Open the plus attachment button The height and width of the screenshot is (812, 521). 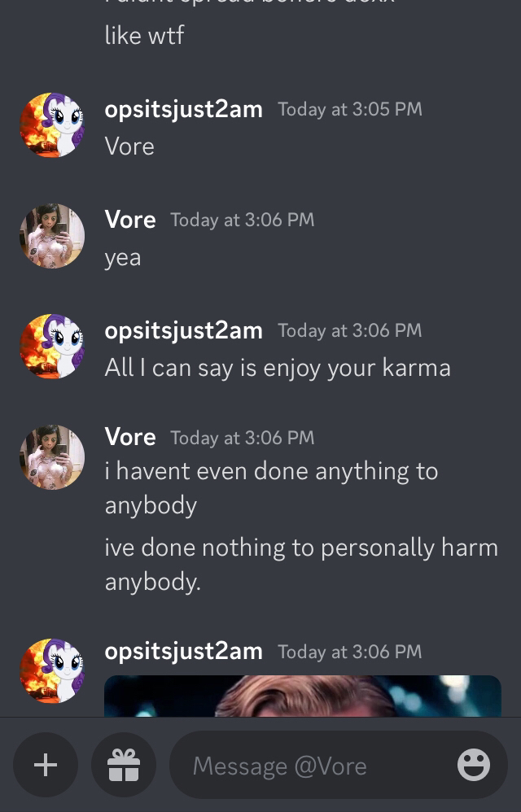coord(46,764)
